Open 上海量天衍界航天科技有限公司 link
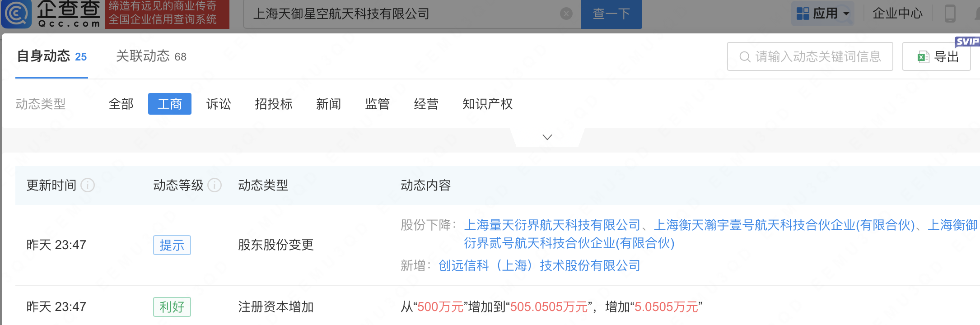Viewport: 980px width, 325px height. [x=552, y=225]
